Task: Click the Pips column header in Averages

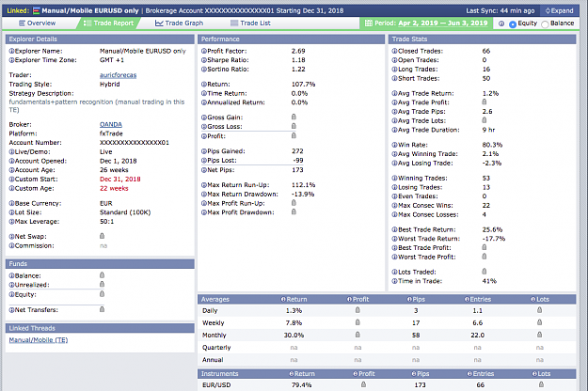Action: pyautogui.click(x=416, y=299)
